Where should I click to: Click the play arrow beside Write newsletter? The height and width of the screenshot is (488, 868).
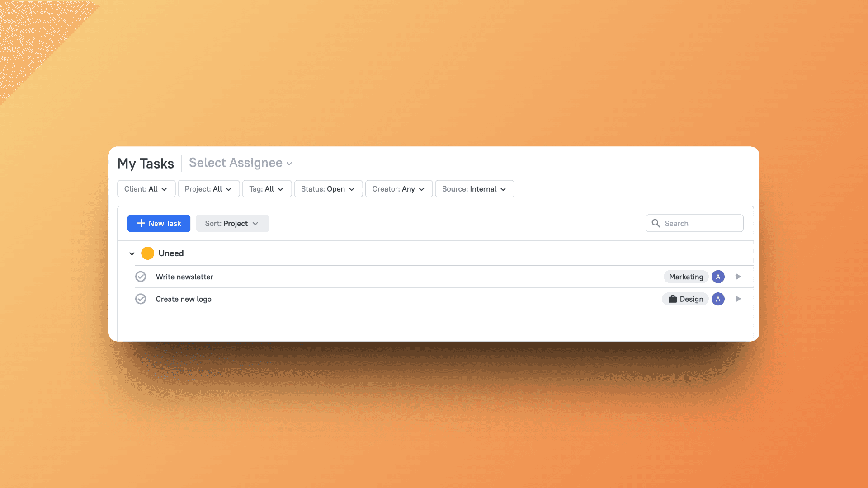(738, 277)
